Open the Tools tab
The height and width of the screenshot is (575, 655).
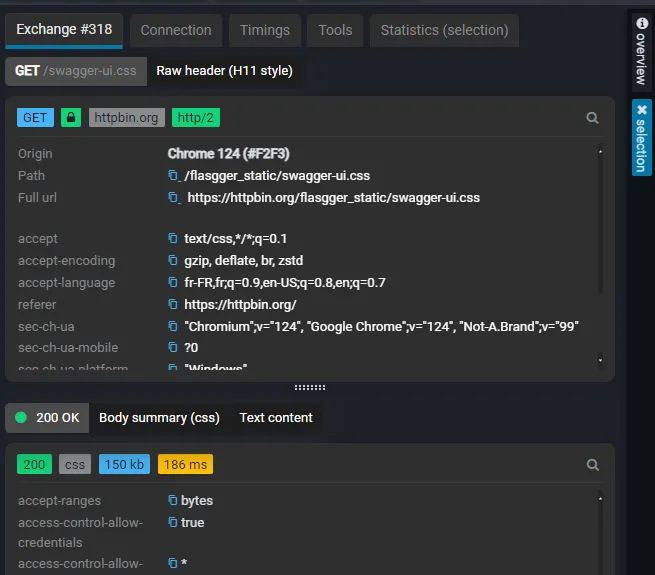[x=335, y=30]
